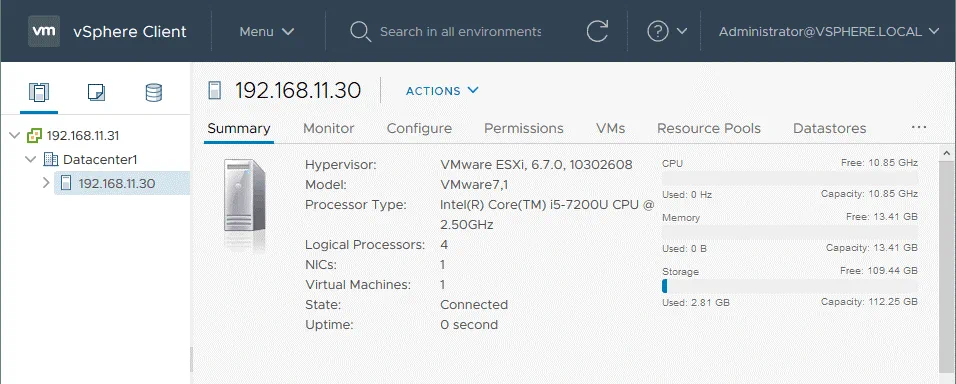Open the Permissions tab

click(x=524, y=129)
